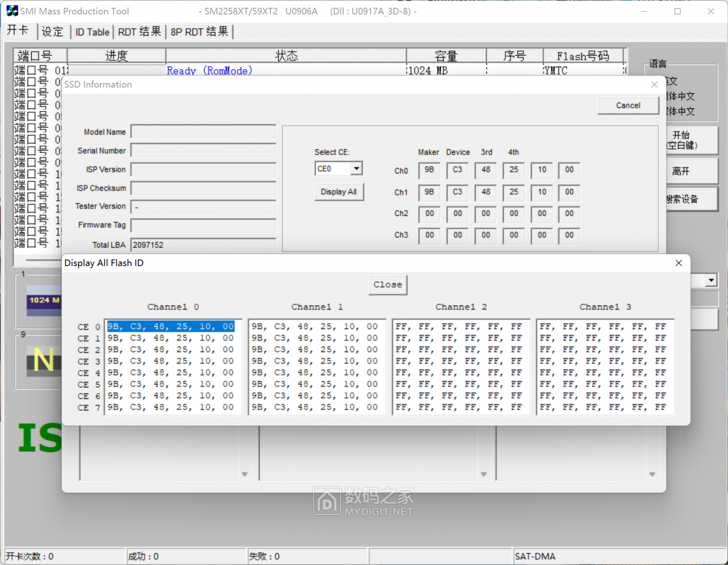Open the CE0 selection dropdown
The height and width of the screenshot is (565, 728).
[x=356, y=168]
